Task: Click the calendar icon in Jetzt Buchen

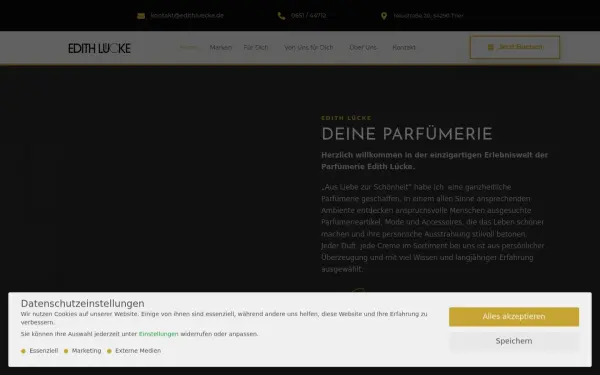Action: 491,47
